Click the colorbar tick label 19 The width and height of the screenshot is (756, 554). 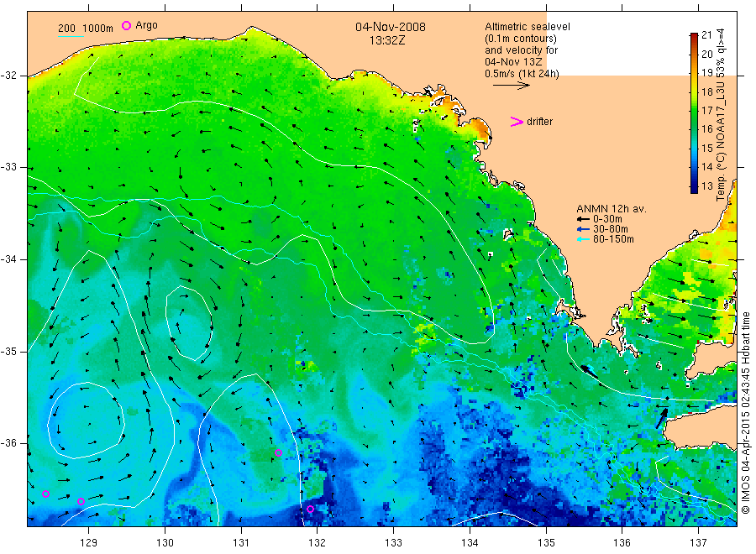707,73
